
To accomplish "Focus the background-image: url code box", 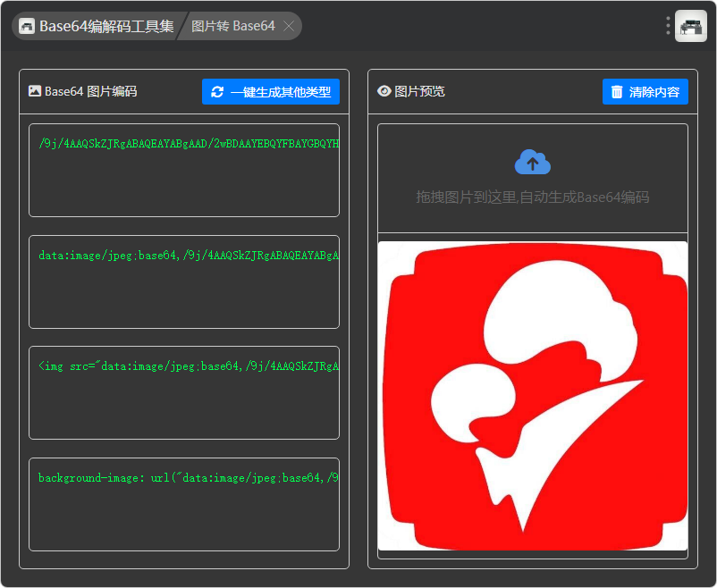I will click(184, 504).
